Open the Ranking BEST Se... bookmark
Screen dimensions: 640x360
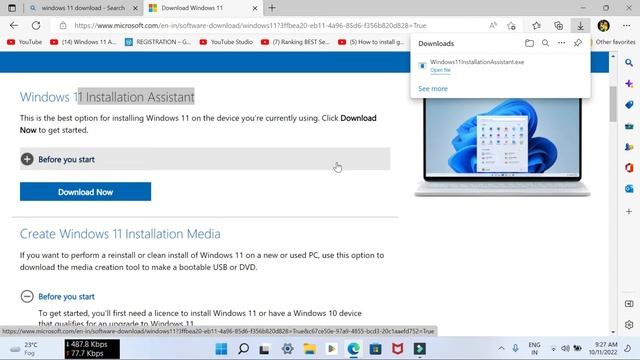pos(295,42)
